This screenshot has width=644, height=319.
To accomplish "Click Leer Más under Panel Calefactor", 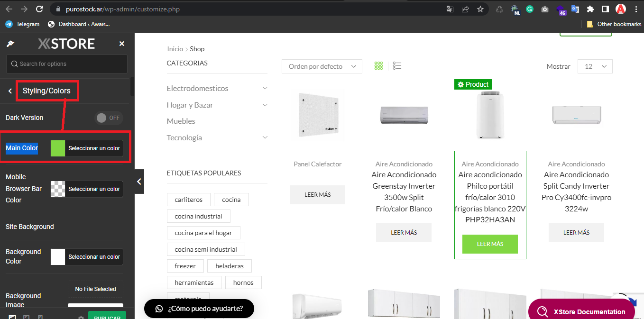I will click(x=318, y=195).
